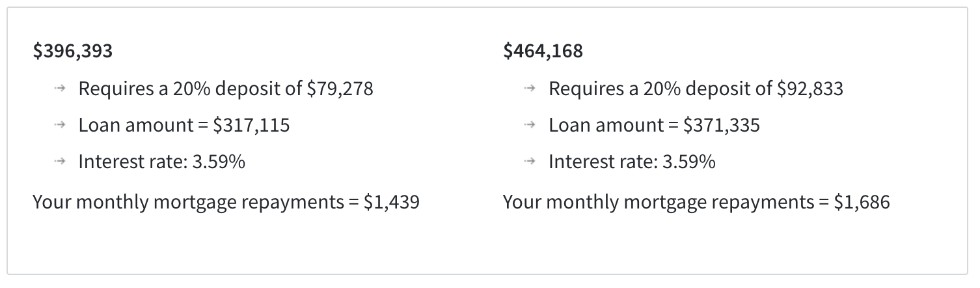Click arrow bullet beside Loan amount $317,115

point(61,125)
